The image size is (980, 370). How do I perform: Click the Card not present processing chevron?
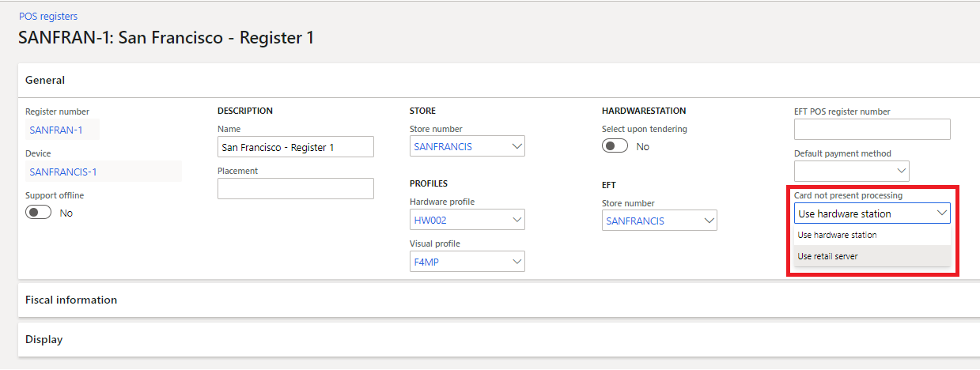pyautogui.click(x=941, y=213)
